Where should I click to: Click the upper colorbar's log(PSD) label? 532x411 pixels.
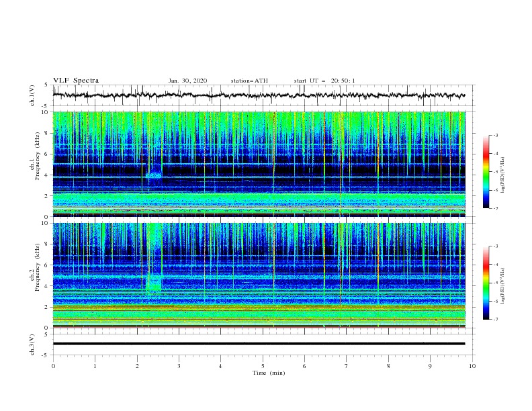(502, 175)
